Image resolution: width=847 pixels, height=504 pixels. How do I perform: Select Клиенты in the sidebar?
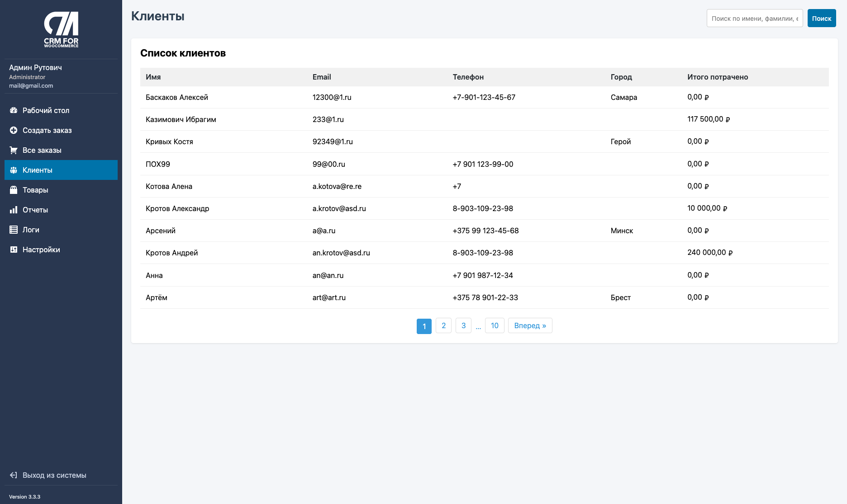click(61, 170)
